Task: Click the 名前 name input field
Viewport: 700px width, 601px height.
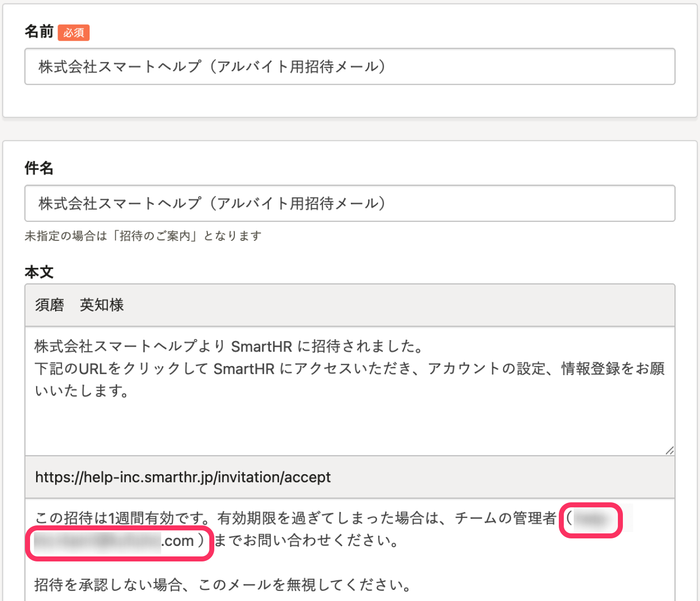Action: click(x=349, y=67)
